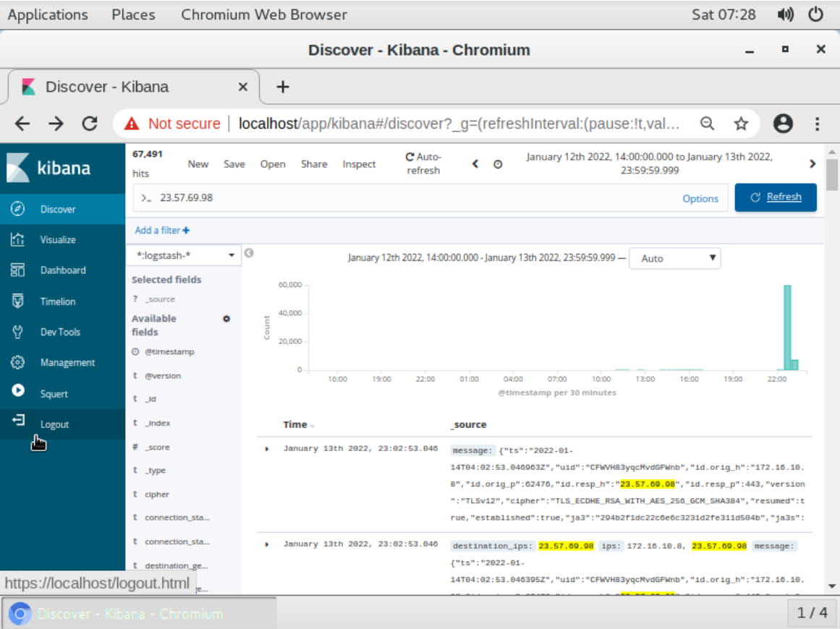Click the browser address bar URL
The image size is (840, 629).
pyautogui.click(x=459, y=124)
